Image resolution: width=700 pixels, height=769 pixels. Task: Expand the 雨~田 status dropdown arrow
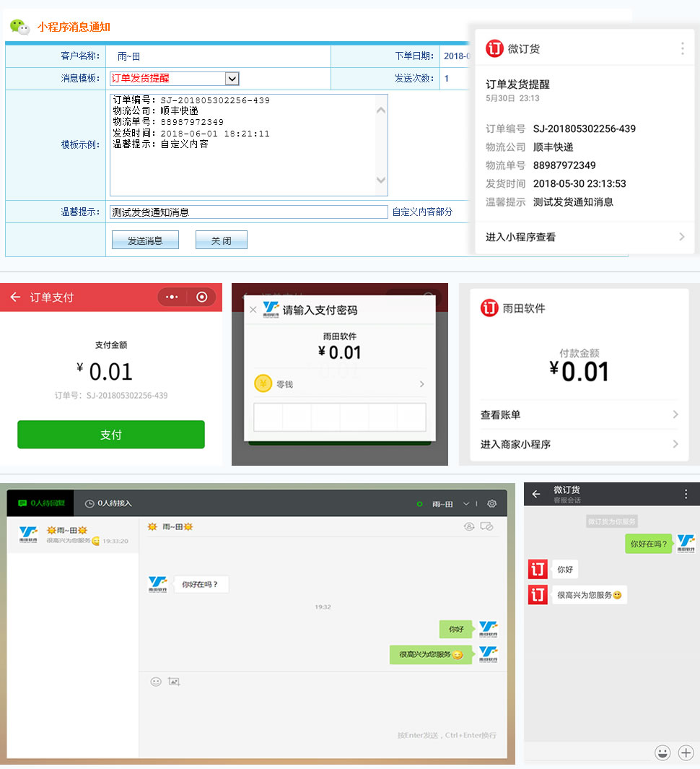click(x=466, y=503)
